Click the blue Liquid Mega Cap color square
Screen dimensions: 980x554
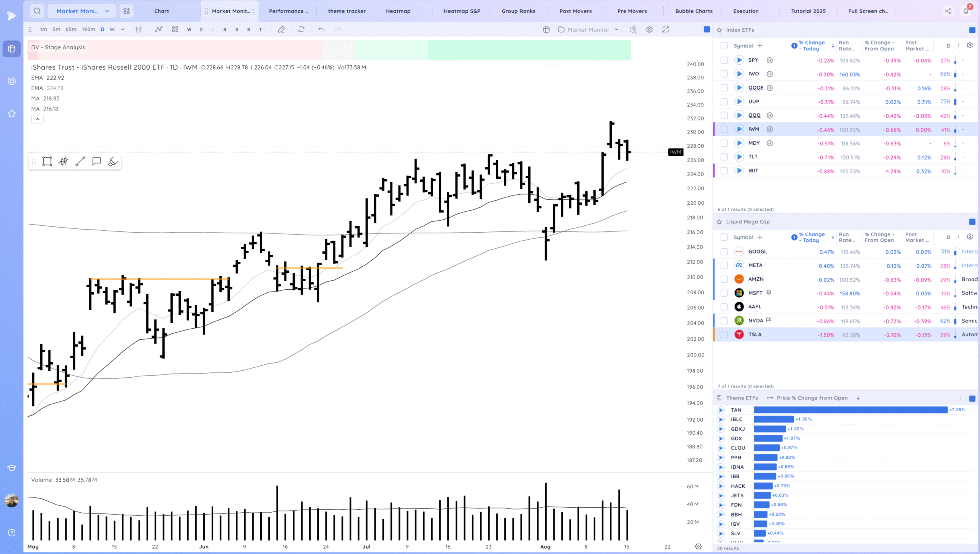point(972,222)
